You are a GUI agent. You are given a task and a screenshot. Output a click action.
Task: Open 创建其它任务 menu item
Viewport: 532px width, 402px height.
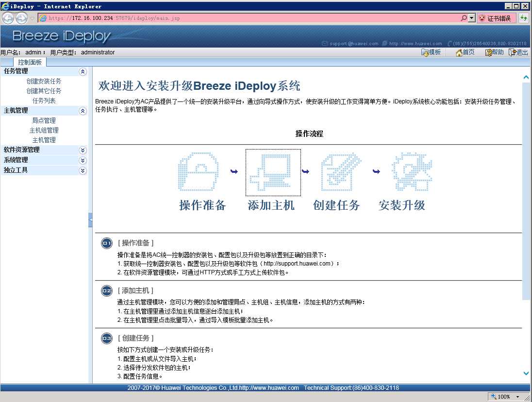click(44, 91)
